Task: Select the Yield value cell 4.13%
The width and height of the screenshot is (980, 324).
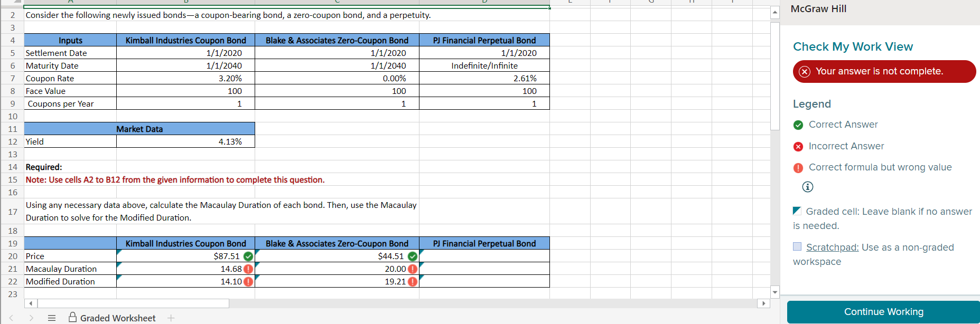Action: point(185,141)
